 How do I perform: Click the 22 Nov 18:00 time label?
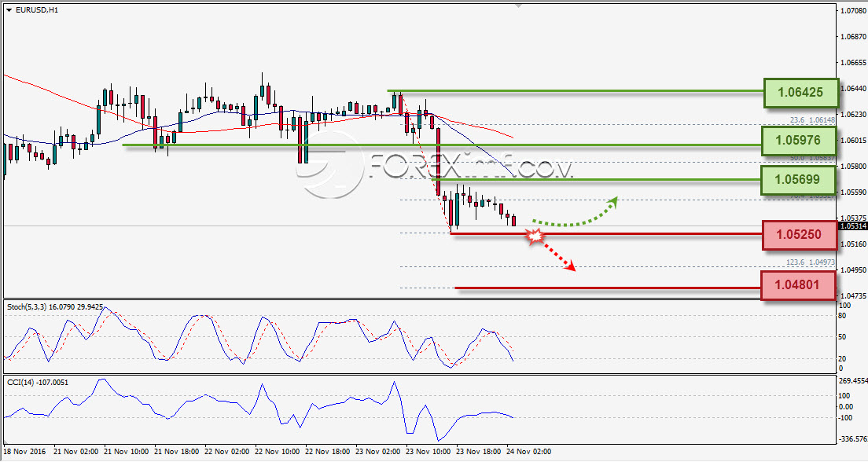click(328, 452)
